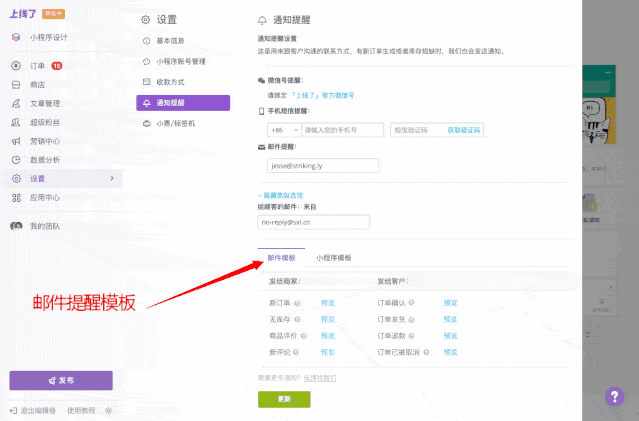
Task: Open 「上线了」官方微信号 link
Action: [322, 95]
